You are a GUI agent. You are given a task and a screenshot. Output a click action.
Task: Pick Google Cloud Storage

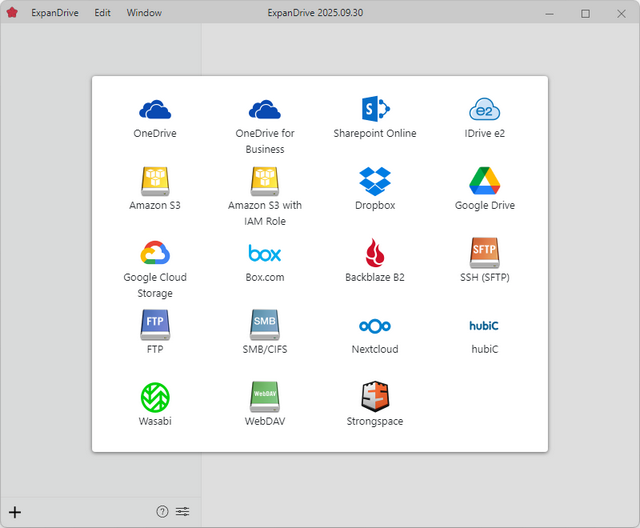click(x=155, y=253)
